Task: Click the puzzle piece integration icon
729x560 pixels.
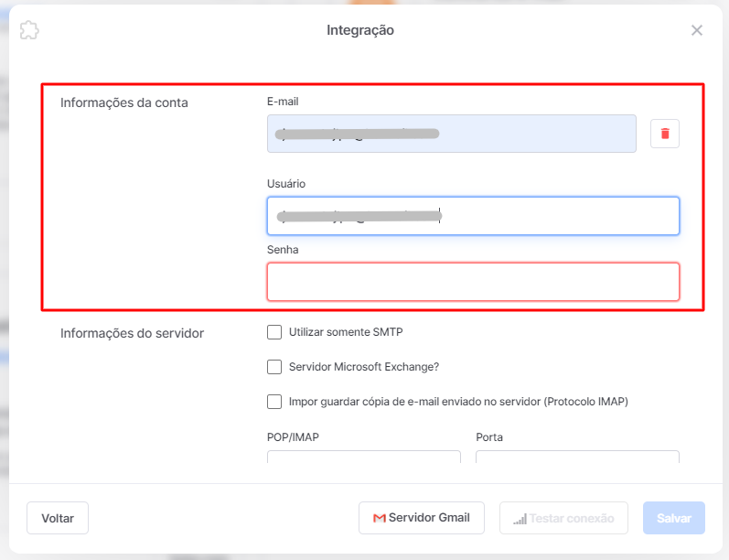Action: click(29, 30)
